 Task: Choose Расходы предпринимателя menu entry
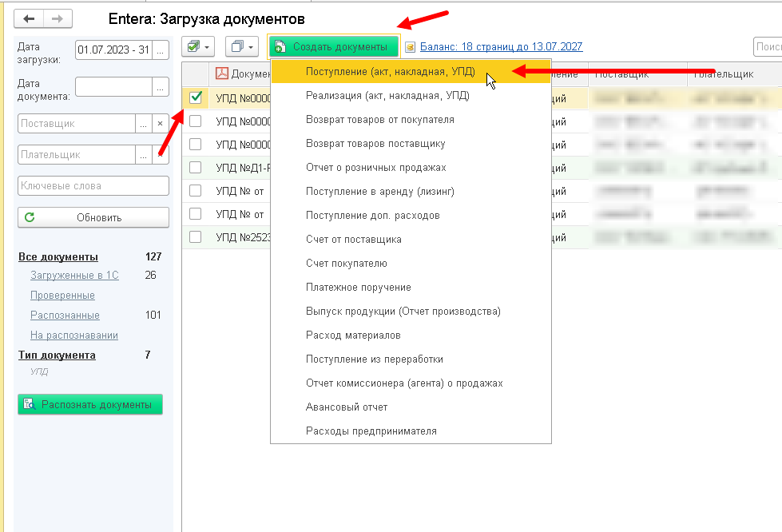411,431
